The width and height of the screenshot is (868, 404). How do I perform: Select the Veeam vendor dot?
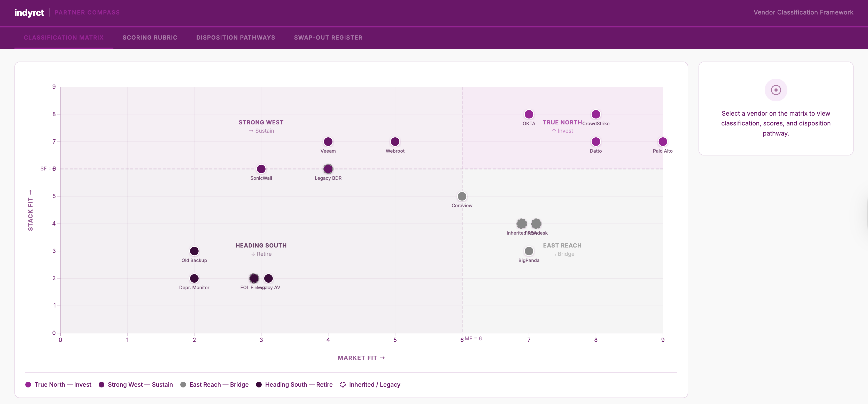(328, 142)
